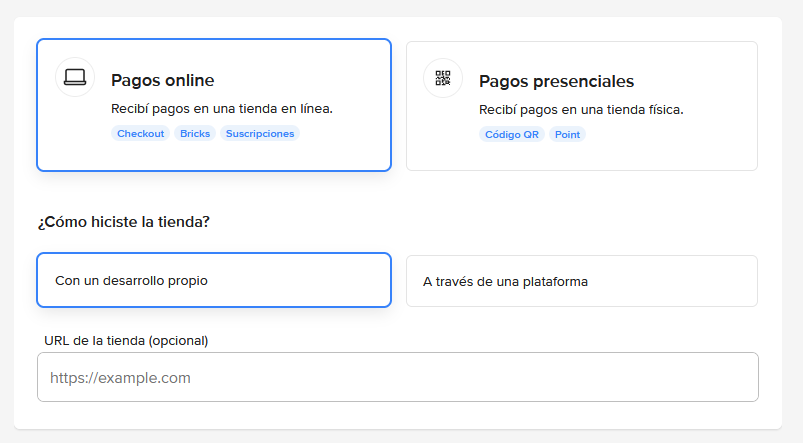Click the Pagos presenciales title text
Image resolution: width=803 pixels, height=443 pixels.
click(557, 81)
